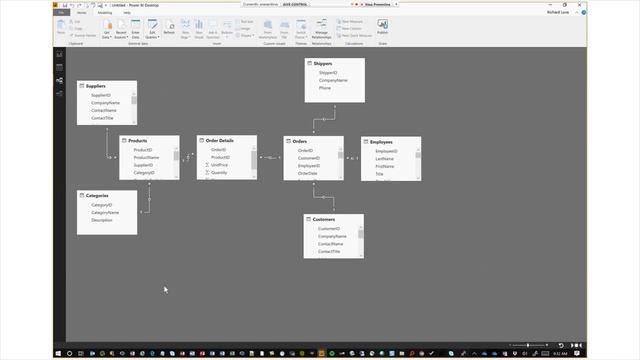Screen dimensions: 640x360
Task: Expand the Recent Sources dropdown arrow
Action: (x=127, y=37)
